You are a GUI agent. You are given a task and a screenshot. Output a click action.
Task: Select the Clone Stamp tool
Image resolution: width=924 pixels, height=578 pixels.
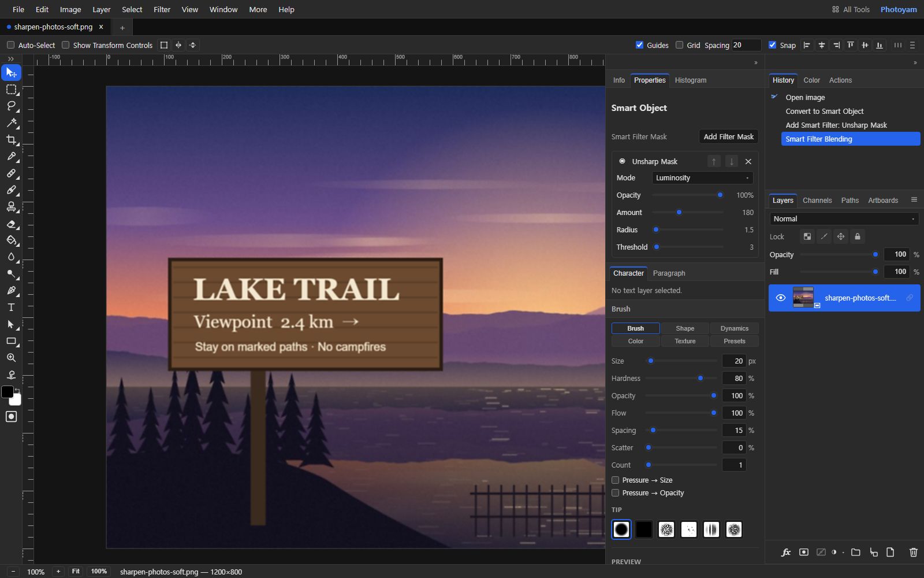[11, 206]
